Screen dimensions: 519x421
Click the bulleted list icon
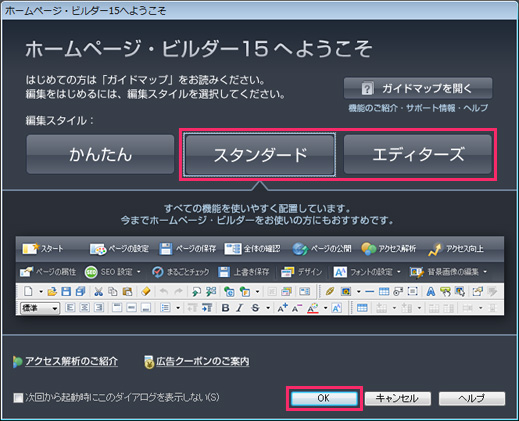(x=165, y=308)
